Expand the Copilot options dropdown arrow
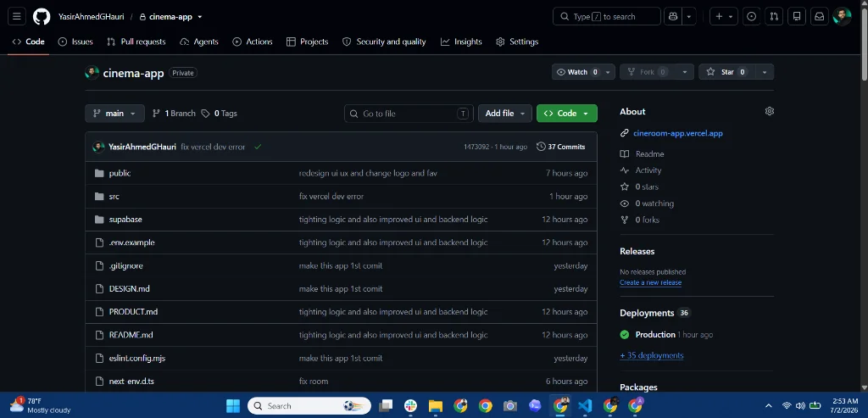 tap(688, 17)
